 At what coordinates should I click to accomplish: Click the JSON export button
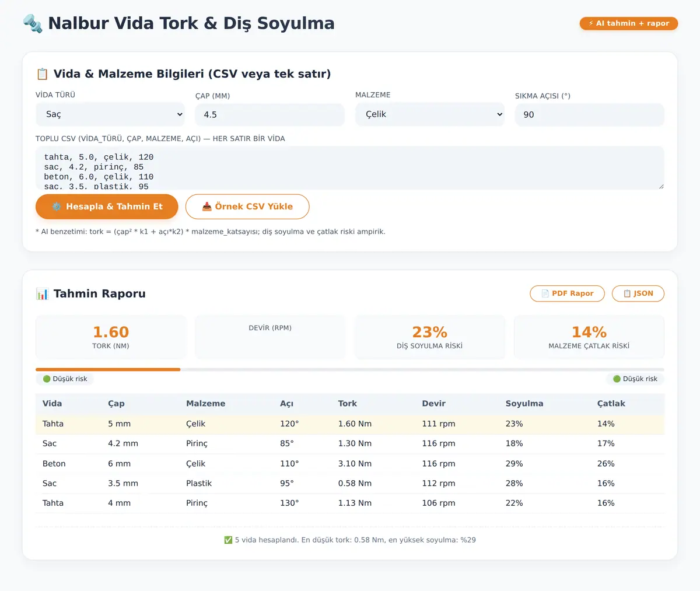point(638,293)
